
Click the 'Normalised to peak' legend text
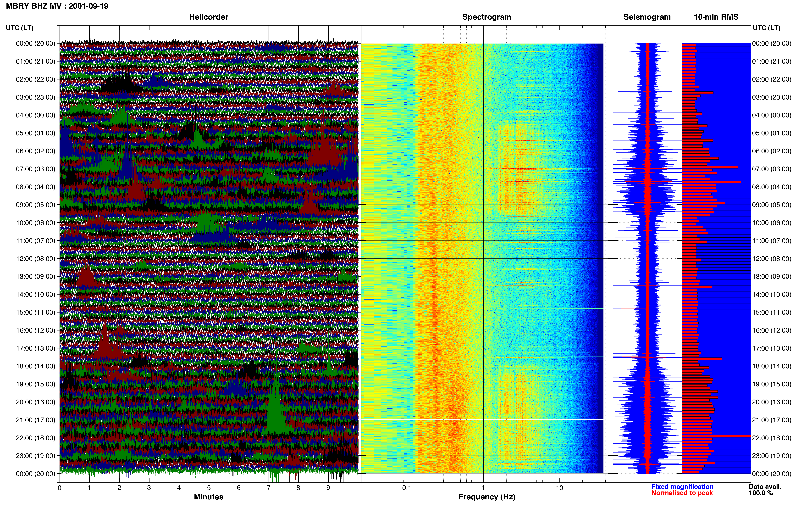(682, 493)
